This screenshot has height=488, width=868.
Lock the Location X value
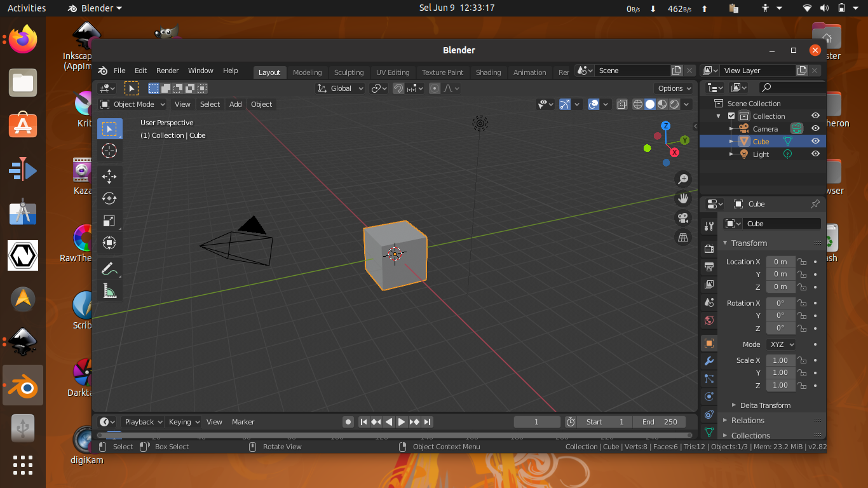click(802, 262)
